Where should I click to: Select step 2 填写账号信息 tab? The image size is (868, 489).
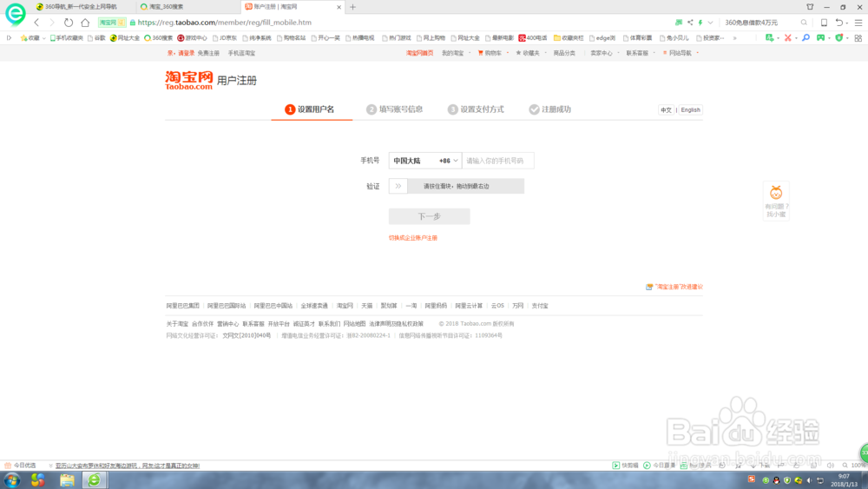point(395,109)
